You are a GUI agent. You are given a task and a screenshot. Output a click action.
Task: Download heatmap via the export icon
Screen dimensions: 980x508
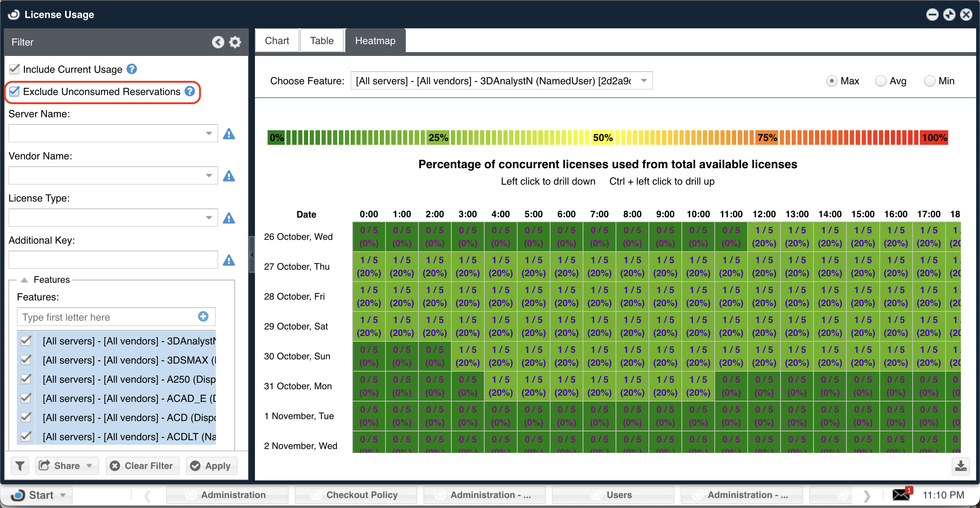coord(960,466)
